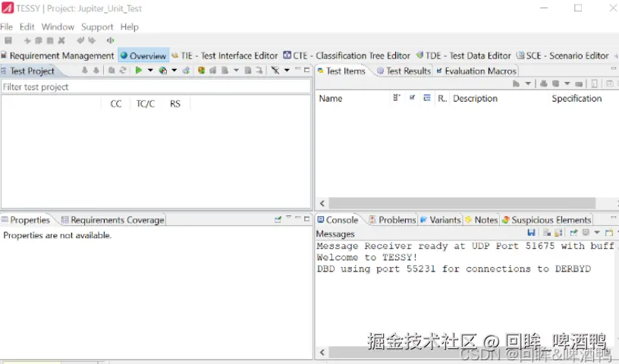This screenshot has height=364, width=619.
Task: Click the crossed filter icon in Test Project toolbar
Action: coord(275,71)
